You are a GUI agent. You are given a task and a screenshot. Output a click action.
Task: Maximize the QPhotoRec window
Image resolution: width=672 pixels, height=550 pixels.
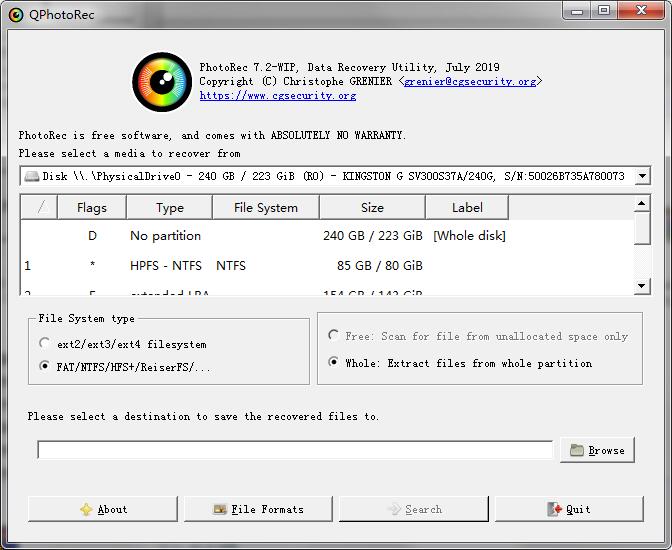(604, 11)
